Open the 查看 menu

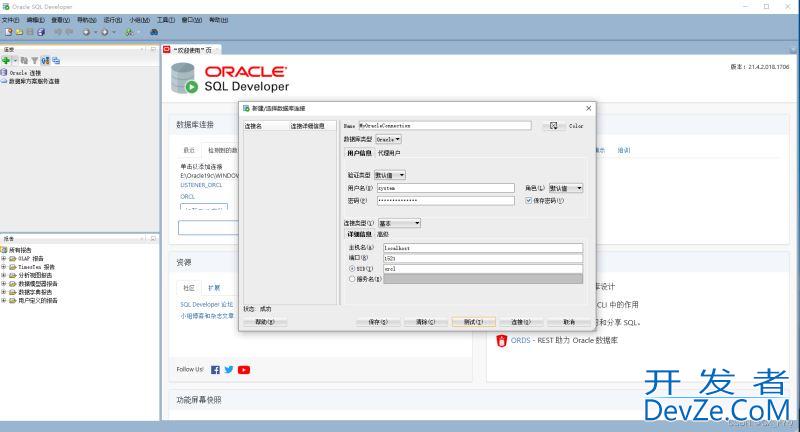point(60,20)
